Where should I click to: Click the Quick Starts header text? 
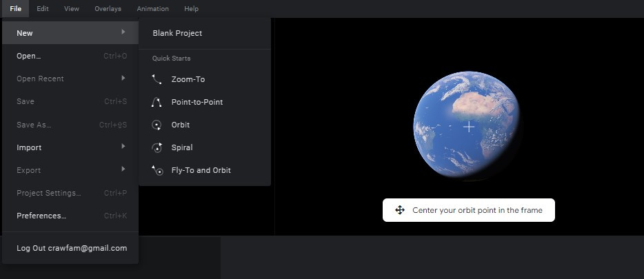pyautogui.click(x=171, y=59)
